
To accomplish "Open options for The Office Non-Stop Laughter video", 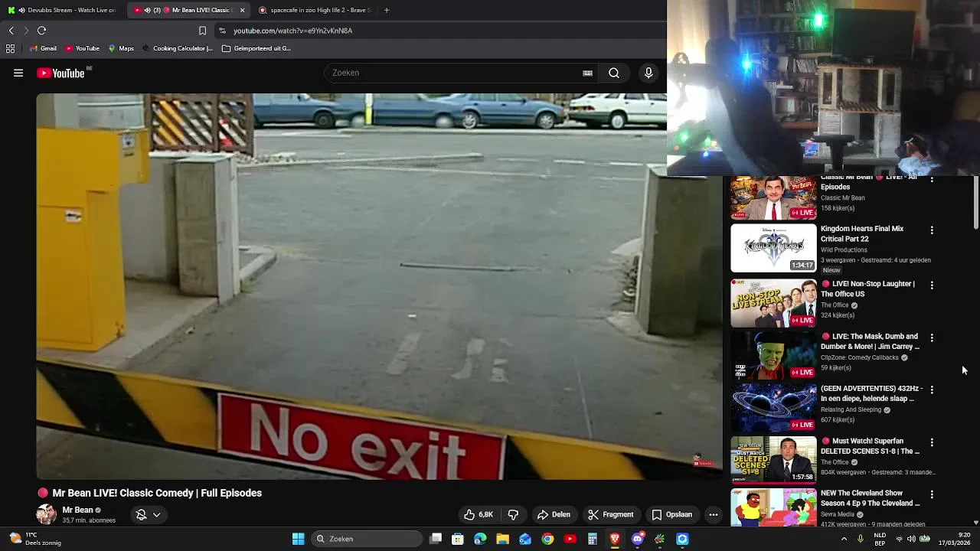I will (932, 285).
